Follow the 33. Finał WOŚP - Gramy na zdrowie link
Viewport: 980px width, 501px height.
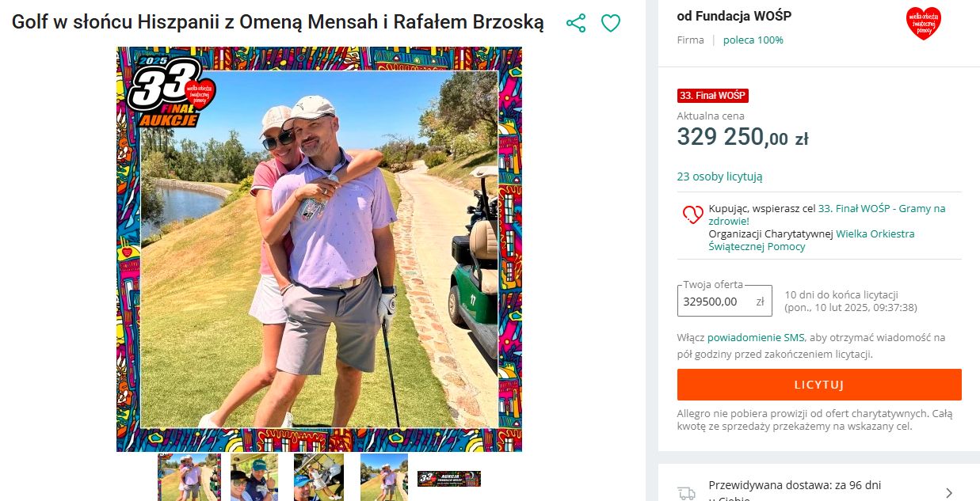pos(881,209)
